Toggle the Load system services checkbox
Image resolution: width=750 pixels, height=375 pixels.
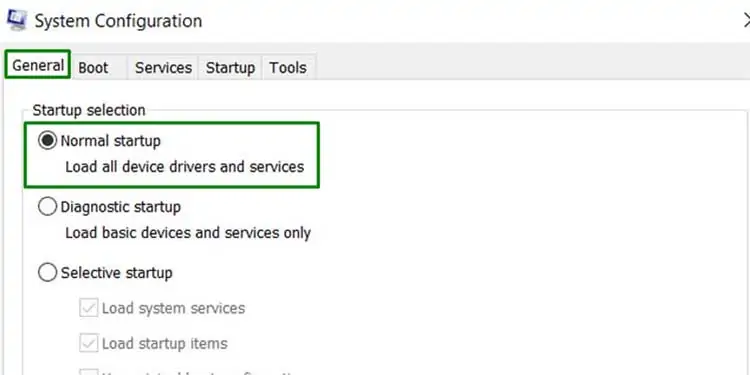(88, 308)
